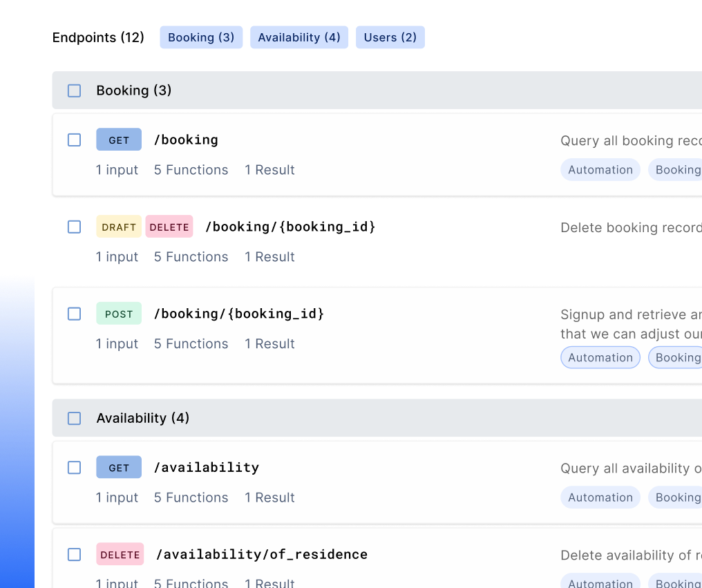Select the GET badge on /booking endpoint
The image size is (702, 588).
118,140
